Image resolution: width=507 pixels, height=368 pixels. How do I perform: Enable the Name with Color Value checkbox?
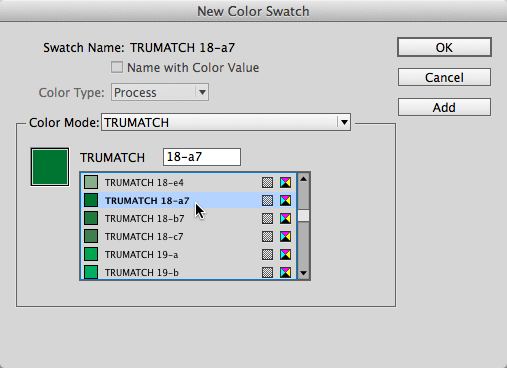click(x=117, y=67)
